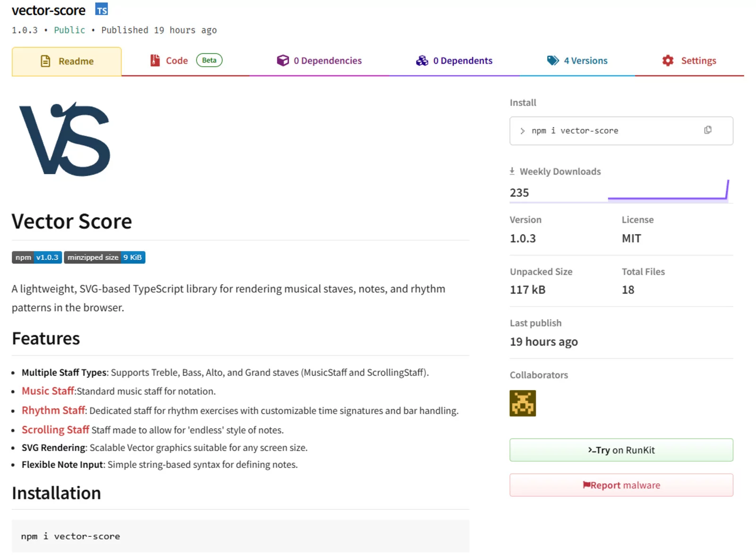Image resolution: width=756 pixels, height=558 pixels.
Task: Show the 4 Versions tab
Action: (577, 61)
